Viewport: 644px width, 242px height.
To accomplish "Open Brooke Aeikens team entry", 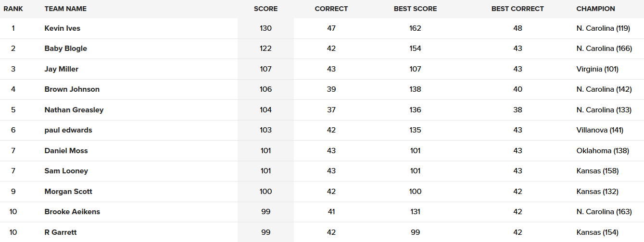I will 72,212.
